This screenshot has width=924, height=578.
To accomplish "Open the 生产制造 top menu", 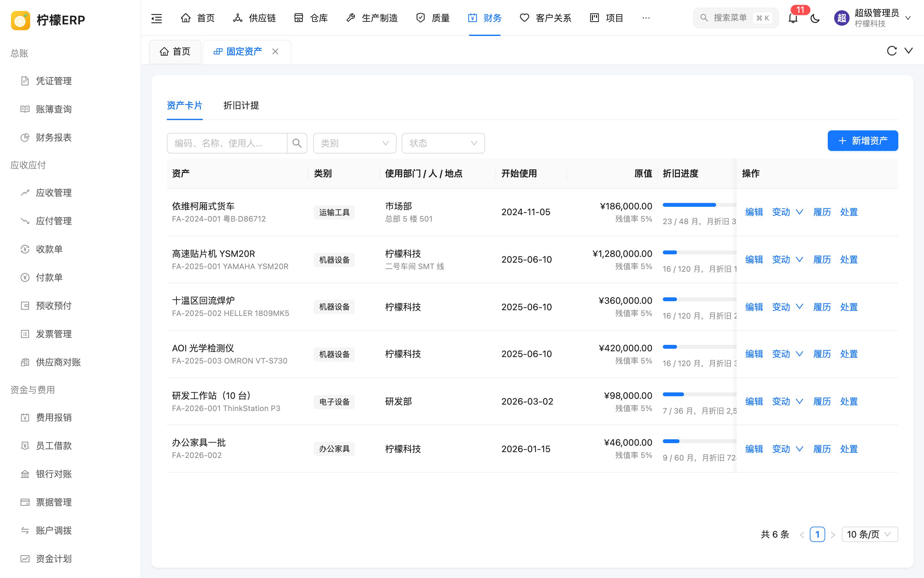I will (372, 18).
